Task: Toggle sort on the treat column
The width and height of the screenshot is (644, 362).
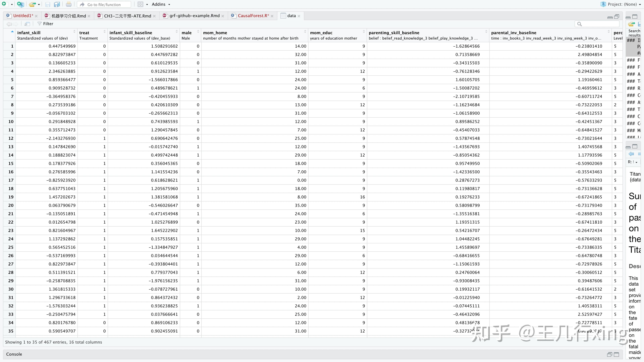Action: pos(104,32)
